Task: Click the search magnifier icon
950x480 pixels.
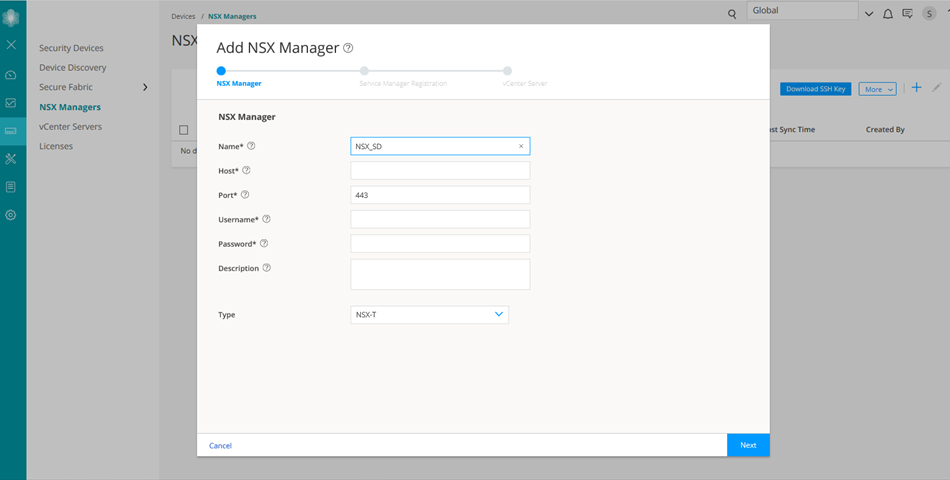Action: click(x=732, y=14)
